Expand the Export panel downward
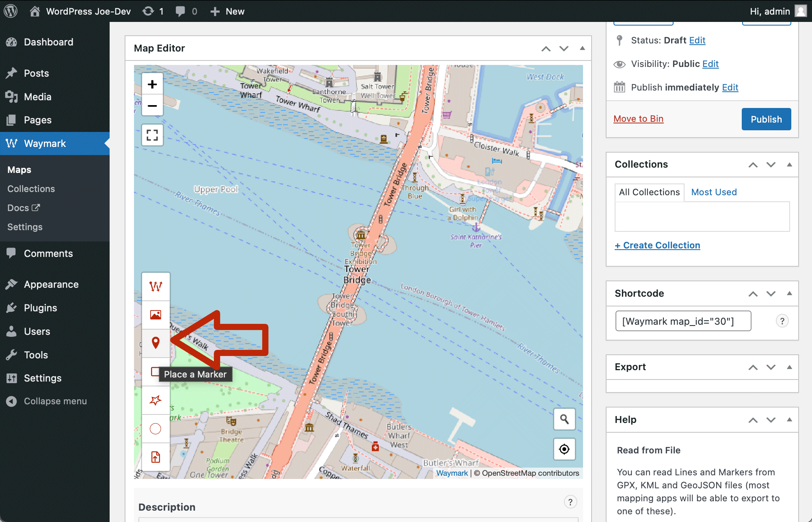Viewport: 812px width, 522px height. pyautogui.click(x=771, y=367)
